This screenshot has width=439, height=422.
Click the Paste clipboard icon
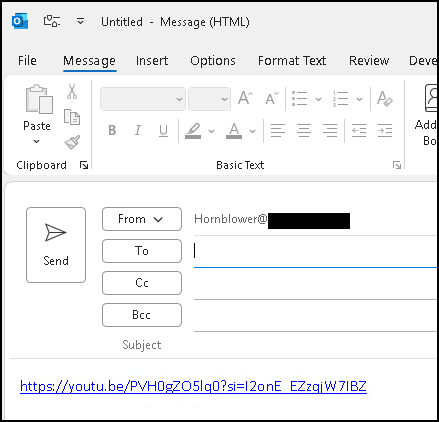coord(39,99)
